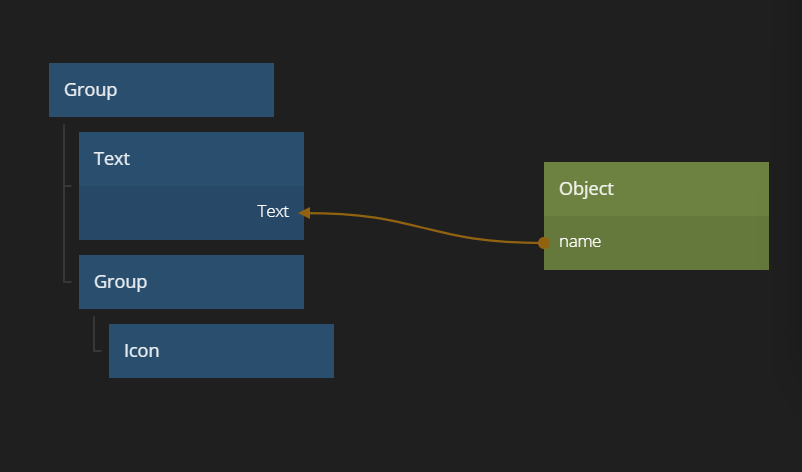Select the nested Group node
The height and width of the screenshot is (472, 802).
point(190,282)
